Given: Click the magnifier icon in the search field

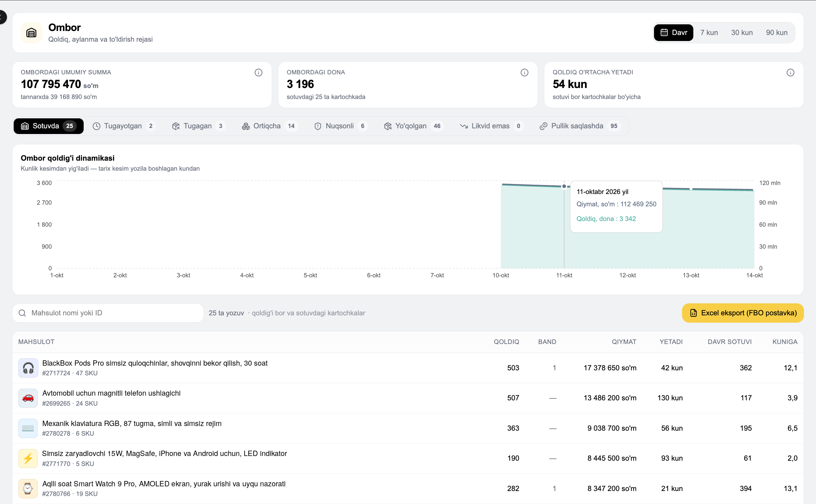Looking at the screenshot, I should [22, 313].
